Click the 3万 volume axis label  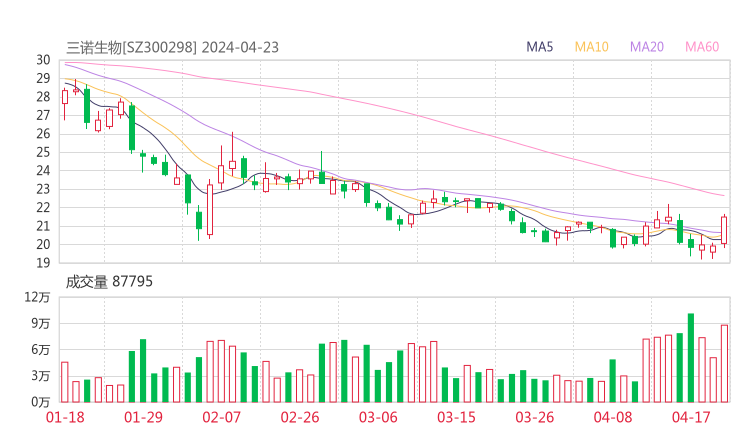click(x=41, y=376)
